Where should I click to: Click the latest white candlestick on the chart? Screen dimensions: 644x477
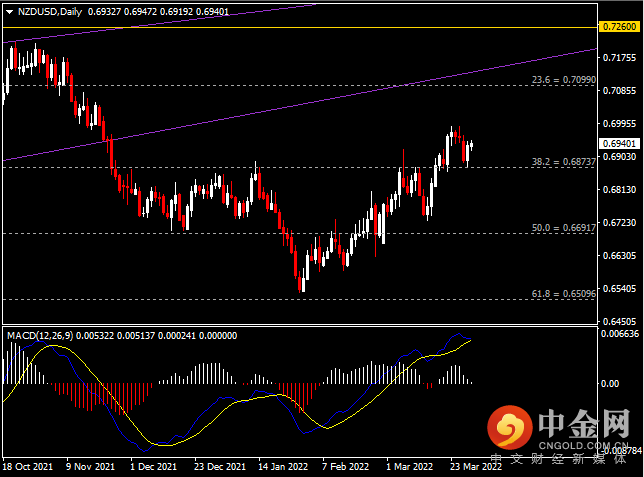(x=472, y=145)
